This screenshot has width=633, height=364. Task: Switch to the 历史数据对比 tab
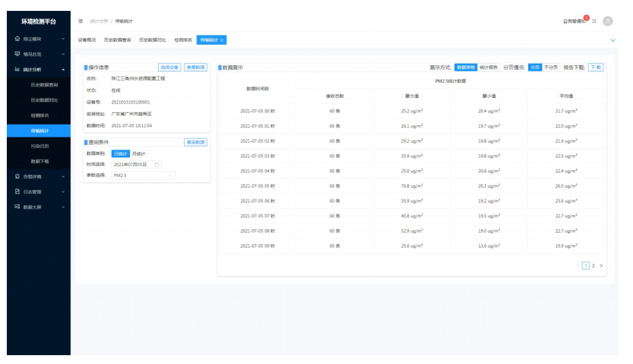pyautogui.click(x=152, y=40)
